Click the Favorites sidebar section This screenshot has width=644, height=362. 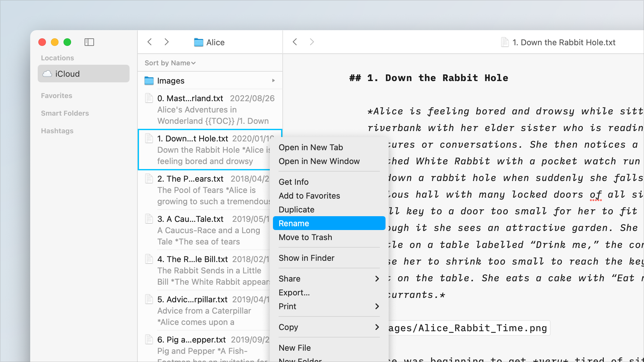(x=57, y=96)
